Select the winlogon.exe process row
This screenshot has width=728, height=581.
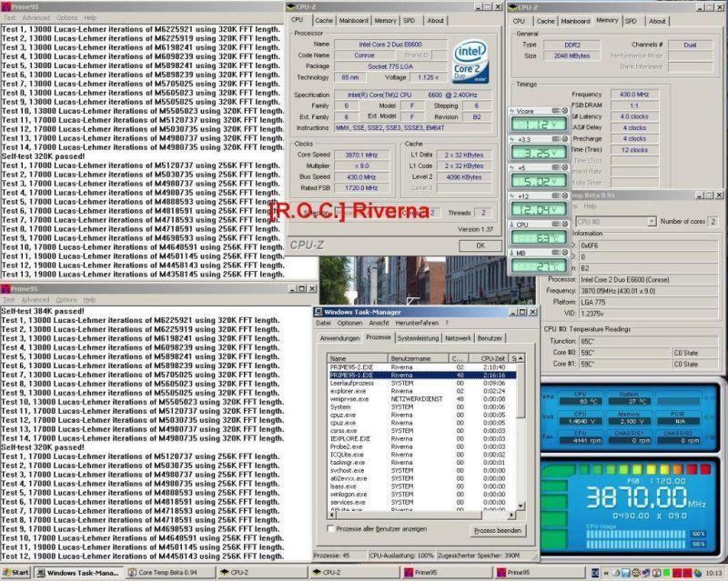pos(422,495)
